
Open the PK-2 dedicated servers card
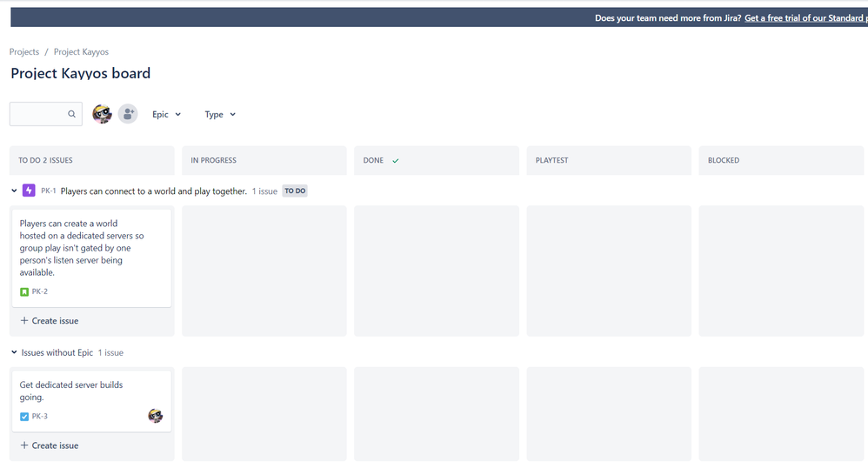(92, 258)
